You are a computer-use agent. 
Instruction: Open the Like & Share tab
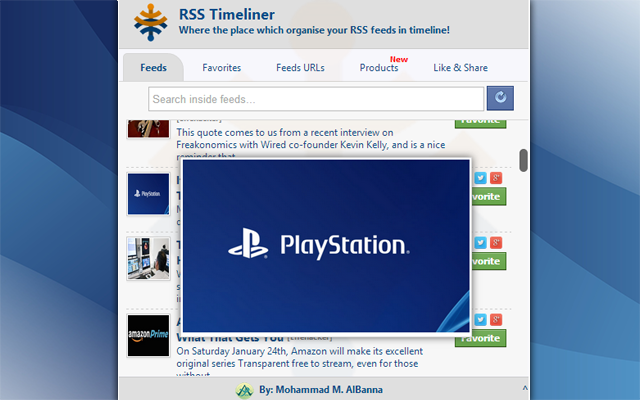coord(460,67)
